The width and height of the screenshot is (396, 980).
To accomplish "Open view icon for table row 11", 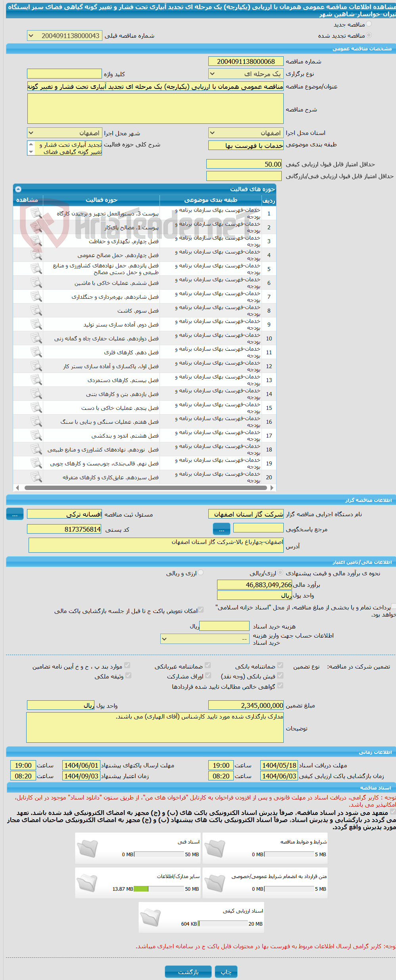I will tap(36, 352).
